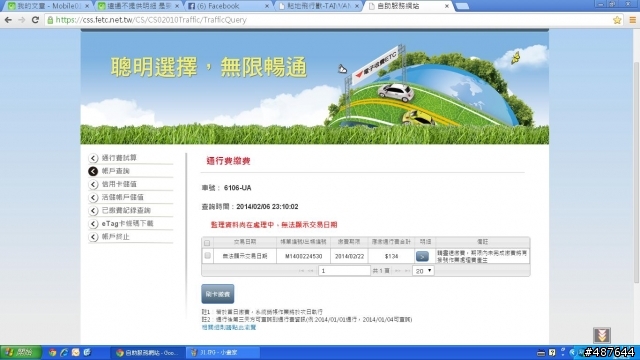Screen dimensions: 640x360
Task: Click the new tab button
Action: [462, 6]
